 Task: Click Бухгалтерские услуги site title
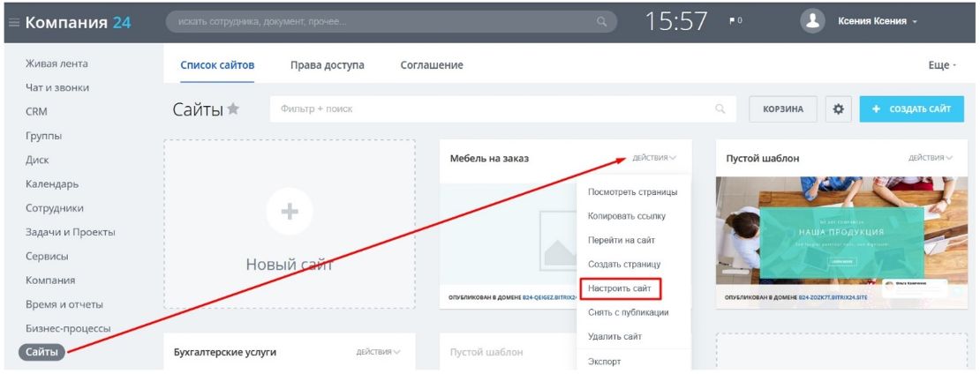225,352
